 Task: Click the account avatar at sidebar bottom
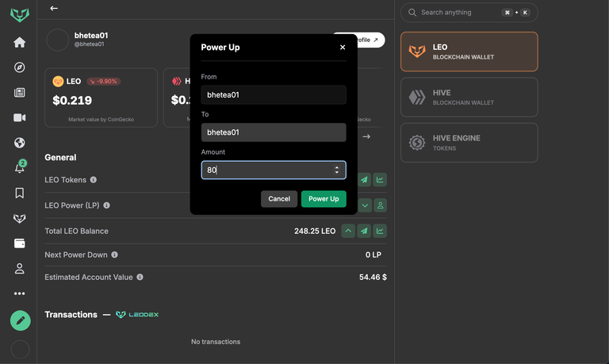(x=20, y=349)
